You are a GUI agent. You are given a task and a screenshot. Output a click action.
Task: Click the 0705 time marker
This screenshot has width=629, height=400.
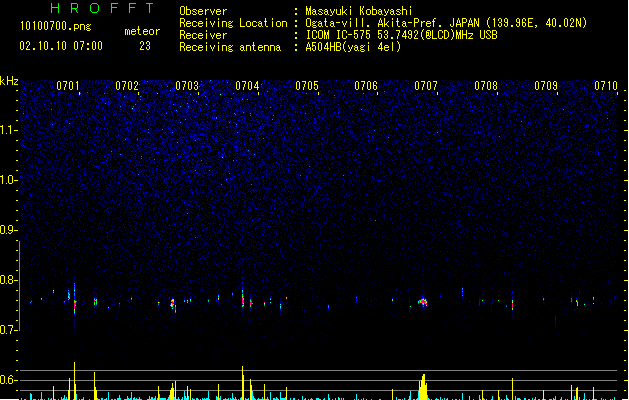click(x=307, y=86)
